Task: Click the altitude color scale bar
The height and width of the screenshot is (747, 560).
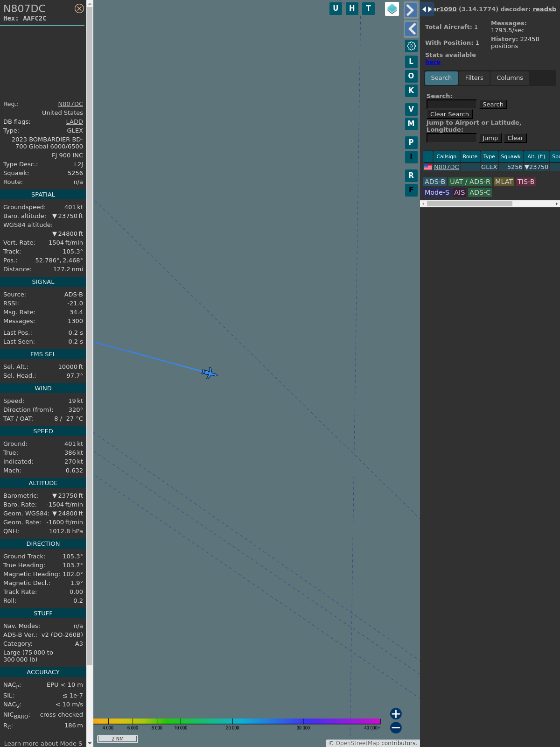Action: (237, 721)
